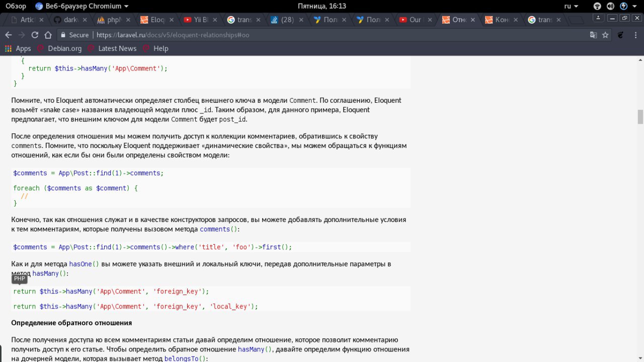This screenshot has width=644, height=362.
Task: Click the comments() method link
Action: click(219, 230)
